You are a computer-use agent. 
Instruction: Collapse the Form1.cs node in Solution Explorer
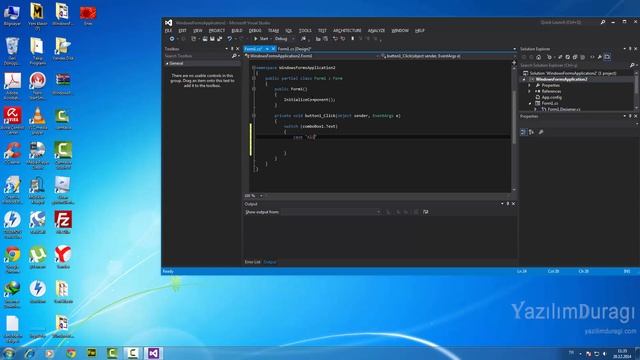530,104
